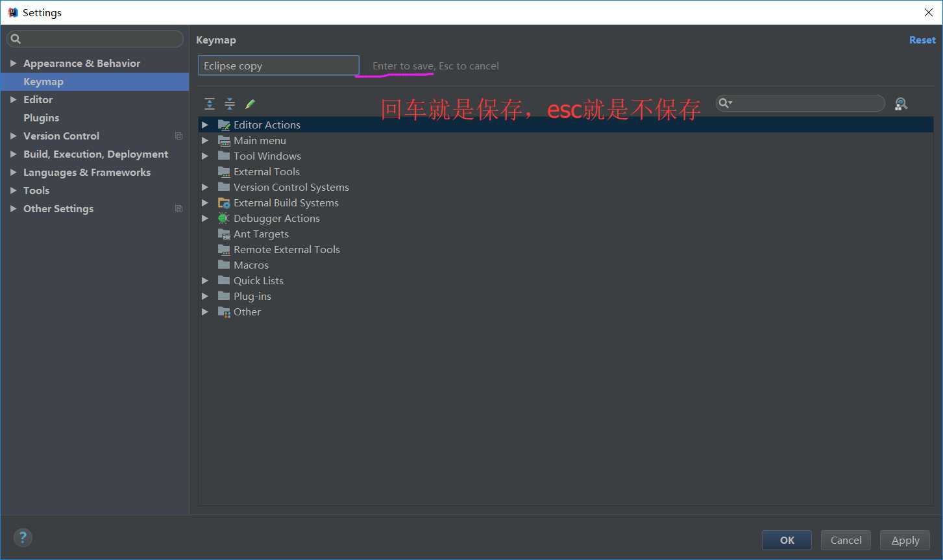Confirm settings with the OK button

[787, 540]
